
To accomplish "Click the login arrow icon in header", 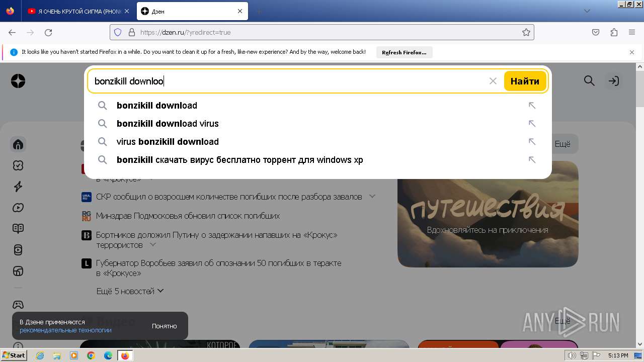I will (613, 81).
